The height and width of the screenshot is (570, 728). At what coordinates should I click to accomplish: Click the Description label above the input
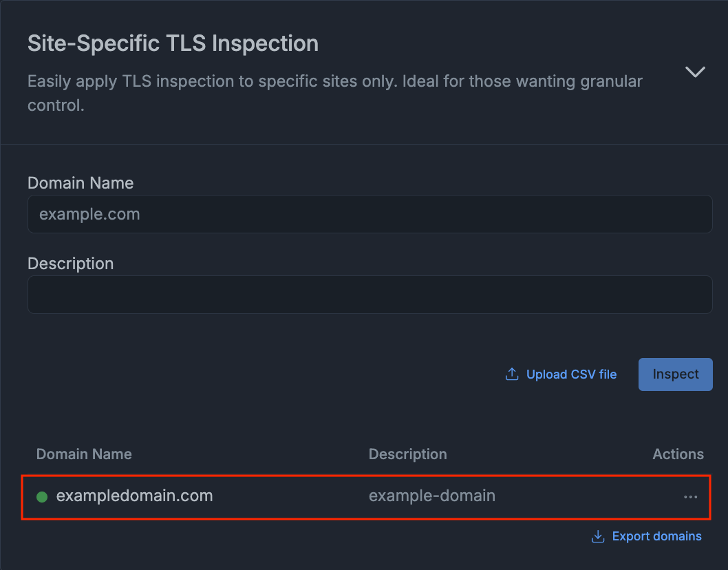pos(70,264)
